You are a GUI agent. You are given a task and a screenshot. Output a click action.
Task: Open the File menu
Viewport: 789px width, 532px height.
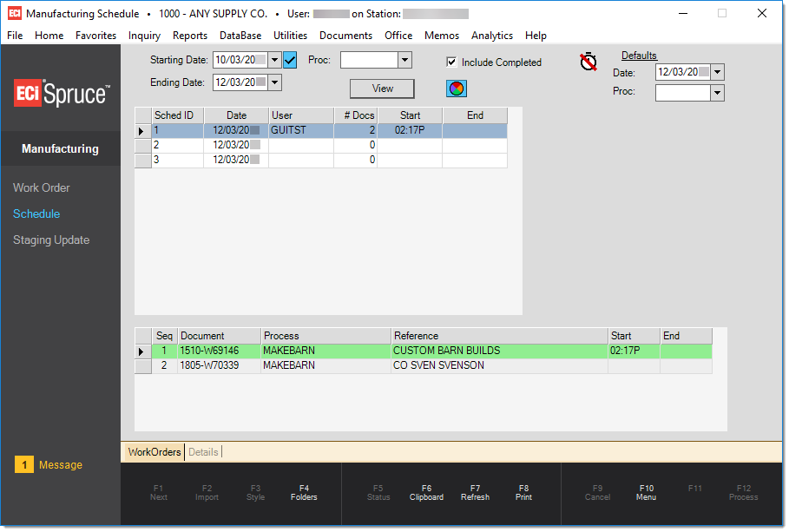click(x=15, y=36)
